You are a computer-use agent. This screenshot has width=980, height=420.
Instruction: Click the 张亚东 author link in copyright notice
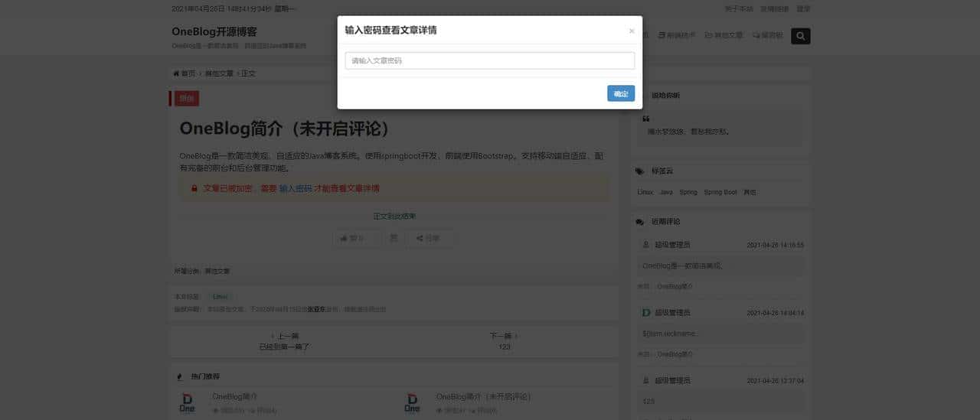pos(315,310)
